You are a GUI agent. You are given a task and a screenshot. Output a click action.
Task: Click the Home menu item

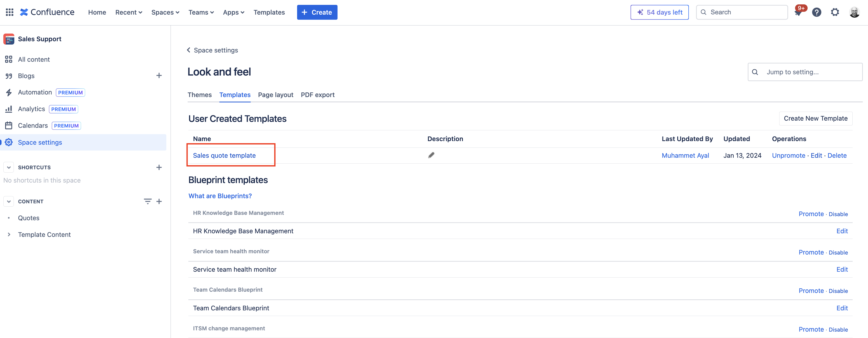click(97, 13)
